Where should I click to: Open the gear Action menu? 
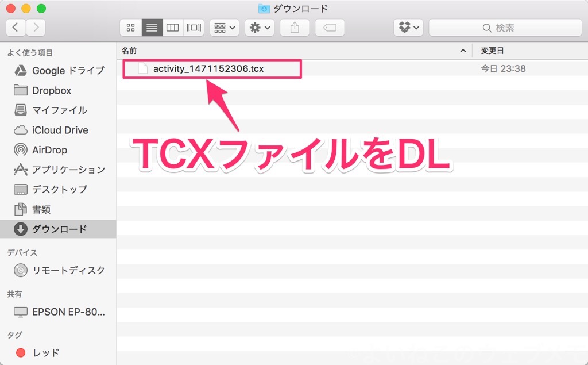(x=260, y=28)
